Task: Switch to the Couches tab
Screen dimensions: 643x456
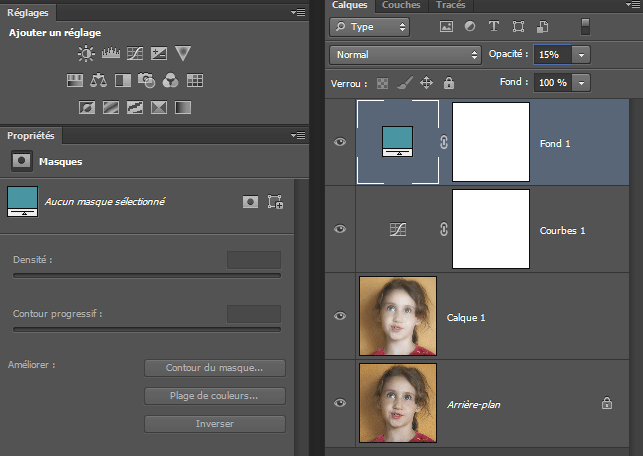Action: (x=401, y=5)
